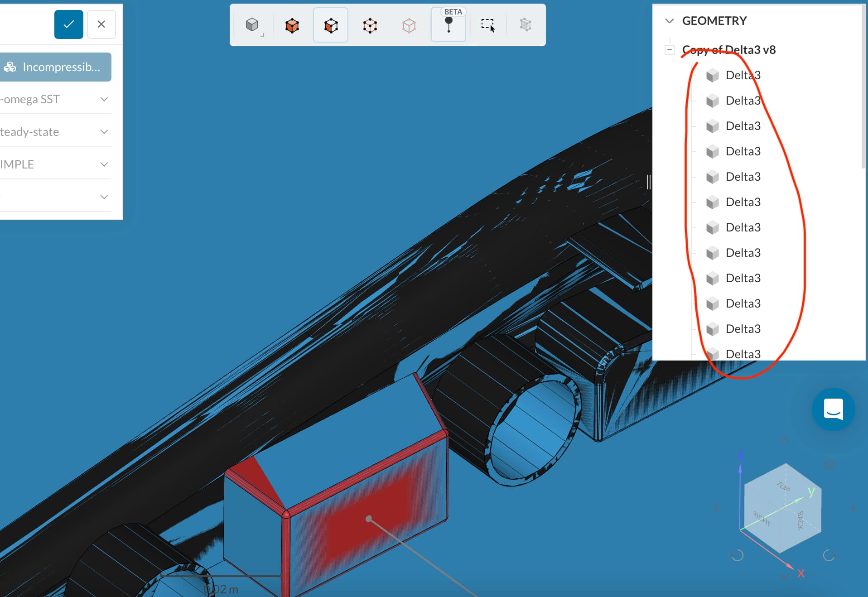Click the home view icon above navigation cube

tap(828, 464)
